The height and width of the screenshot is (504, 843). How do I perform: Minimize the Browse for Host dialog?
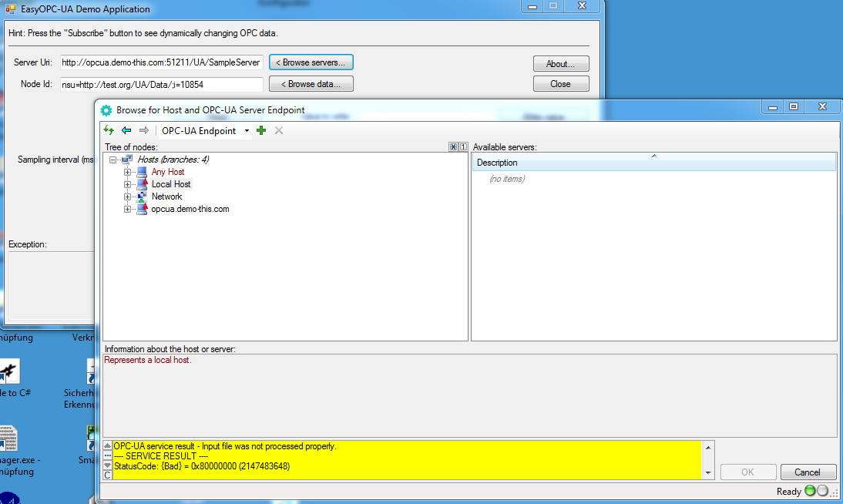773,106
